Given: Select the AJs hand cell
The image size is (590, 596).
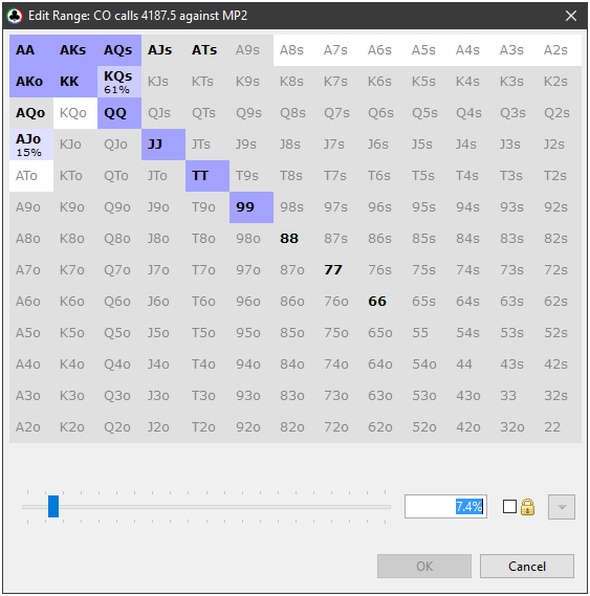Looking at the screenshot, I should tap(163, 50).
